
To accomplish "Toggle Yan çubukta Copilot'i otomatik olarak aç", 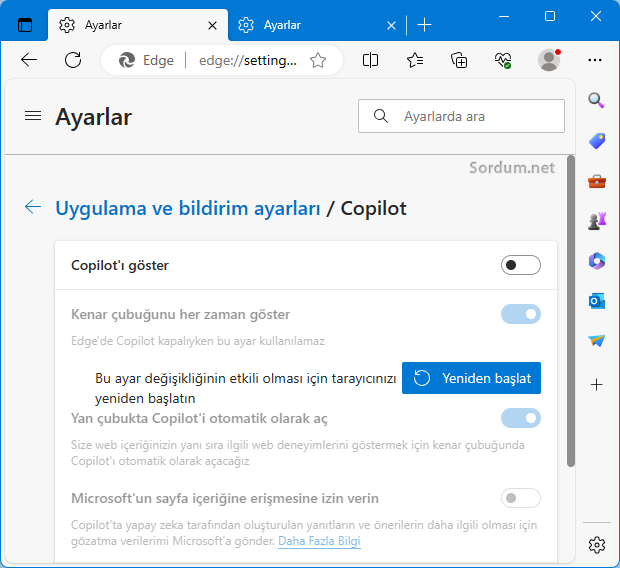I will [521, 418].
